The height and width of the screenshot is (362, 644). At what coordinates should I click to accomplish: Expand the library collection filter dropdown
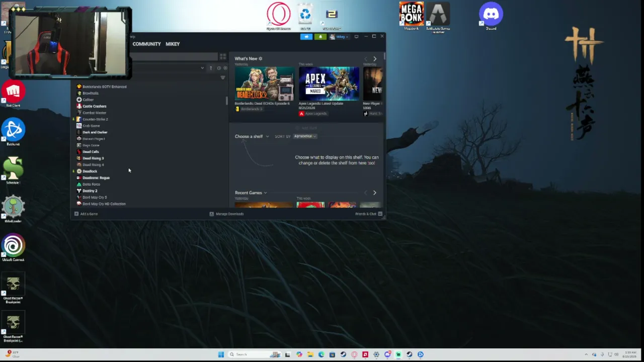(x=202, y=68)
